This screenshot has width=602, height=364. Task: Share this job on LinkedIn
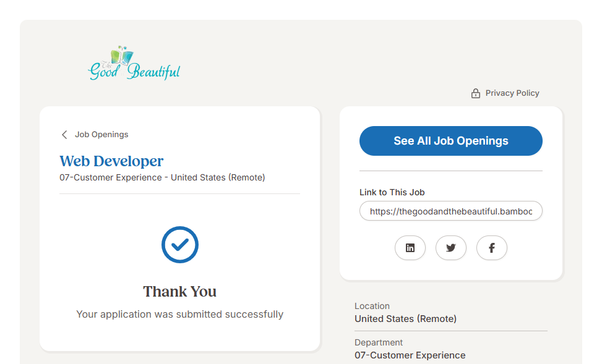tap(410, 248)
